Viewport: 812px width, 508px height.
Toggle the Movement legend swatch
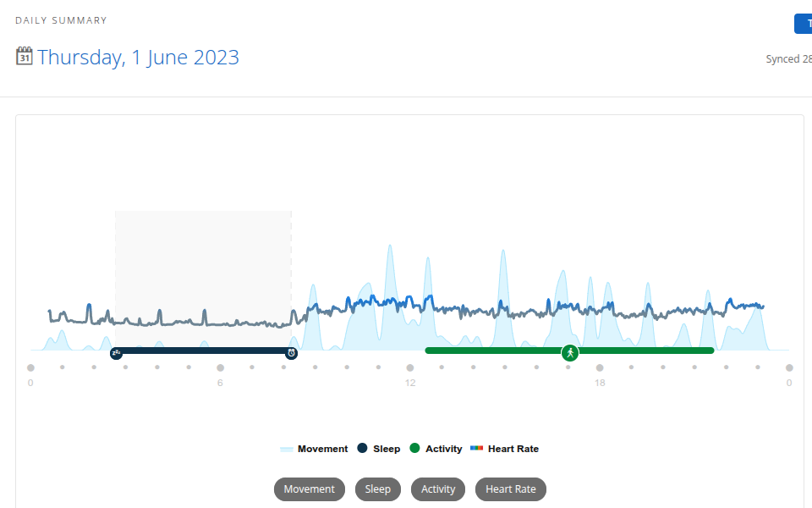coord(287,449)
